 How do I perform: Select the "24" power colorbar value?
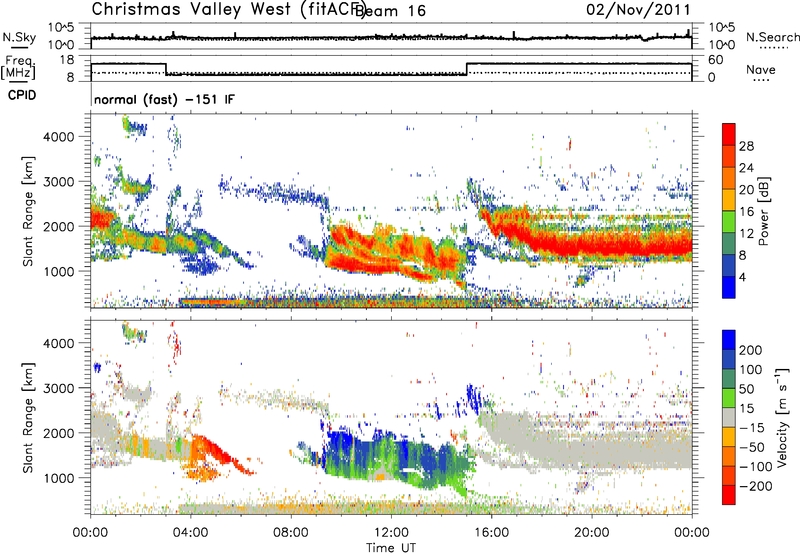click(x=746, y=168)
